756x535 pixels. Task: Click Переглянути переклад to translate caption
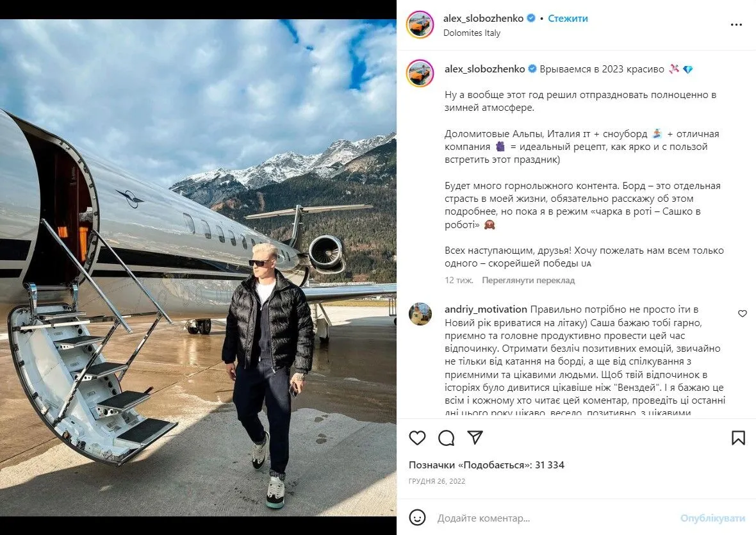528,280
